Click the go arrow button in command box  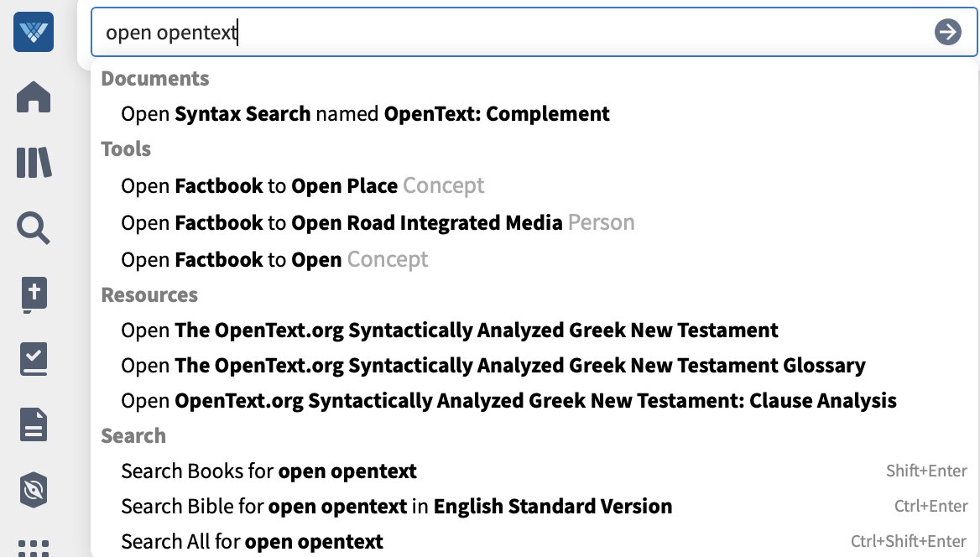947,32
